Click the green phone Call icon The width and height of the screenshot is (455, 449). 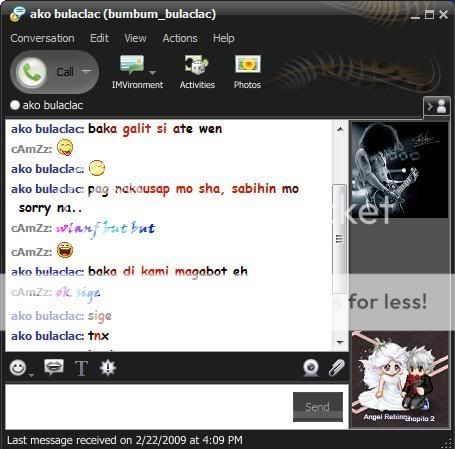pos(31,72)
